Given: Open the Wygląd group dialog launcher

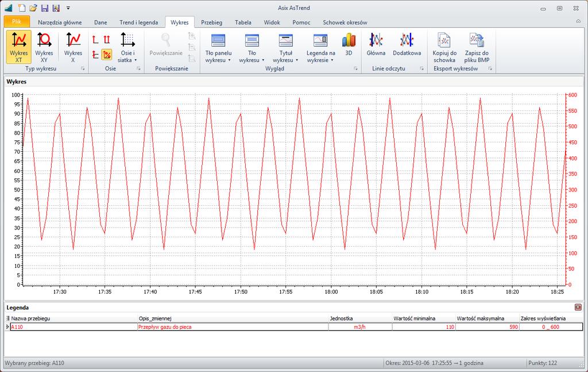Looking at the screenshot, I should pos(355,68).
